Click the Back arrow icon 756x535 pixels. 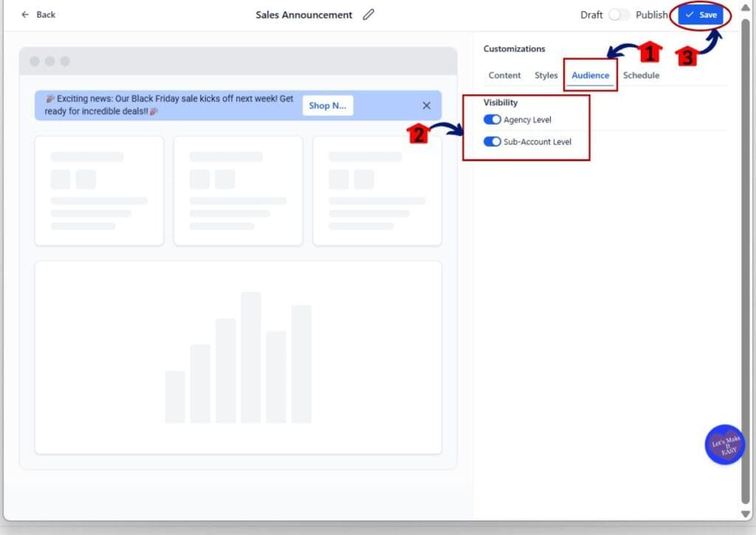click(x=26, y=15)
